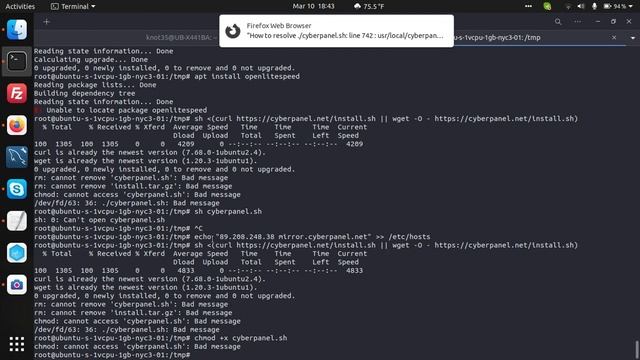Open the screenshot camera app in dock
640x360 pixels.
pyautogui.click(x=17, y=284)
